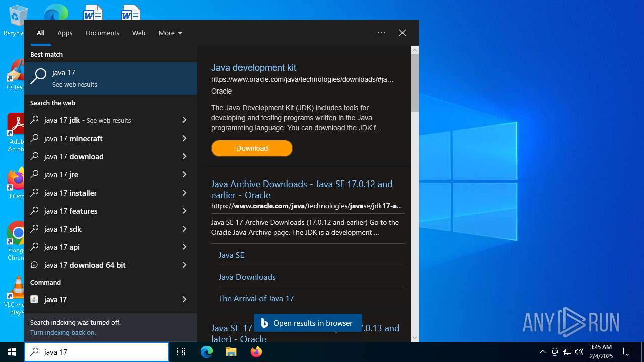Open the Java development kit link

click(254, 68)
